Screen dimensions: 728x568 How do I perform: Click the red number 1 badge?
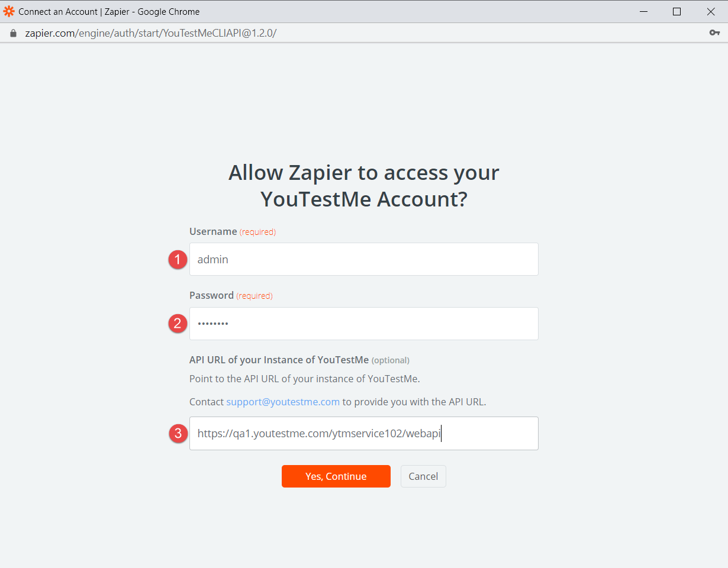tap(177, 259)
